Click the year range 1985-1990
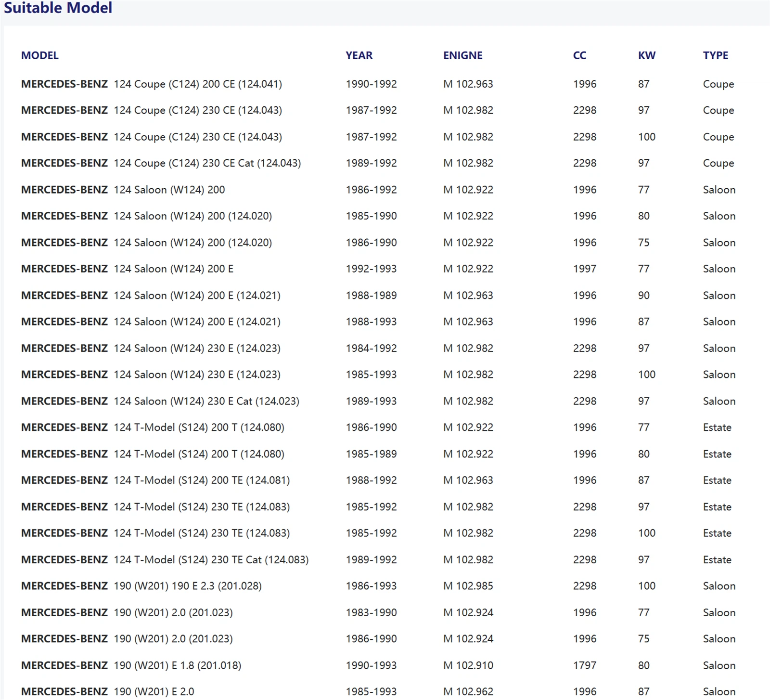770x700 pixels. point(371,216)
